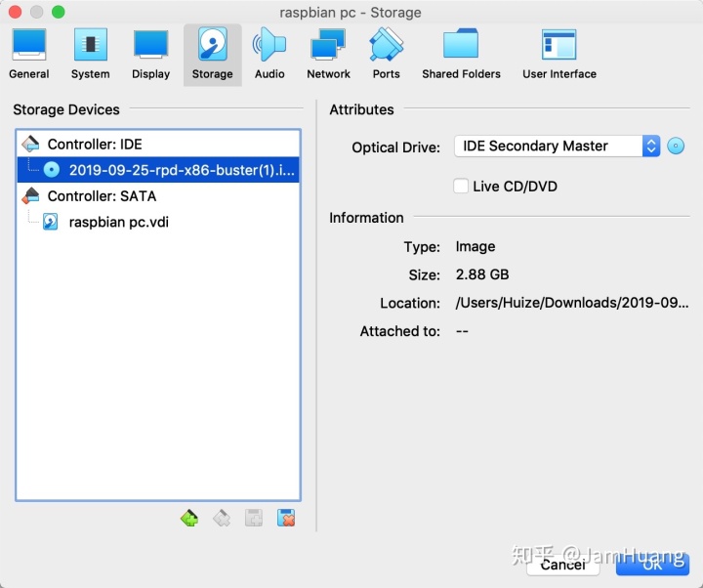The image size is (703, 588).
Task: Click the SATA controller icon
Action: coord(30,196)
